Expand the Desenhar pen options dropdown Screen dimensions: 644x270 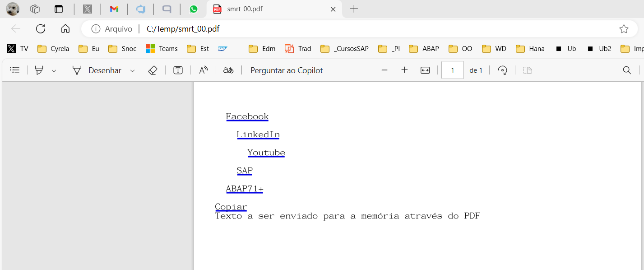click(x=133, y=71)
